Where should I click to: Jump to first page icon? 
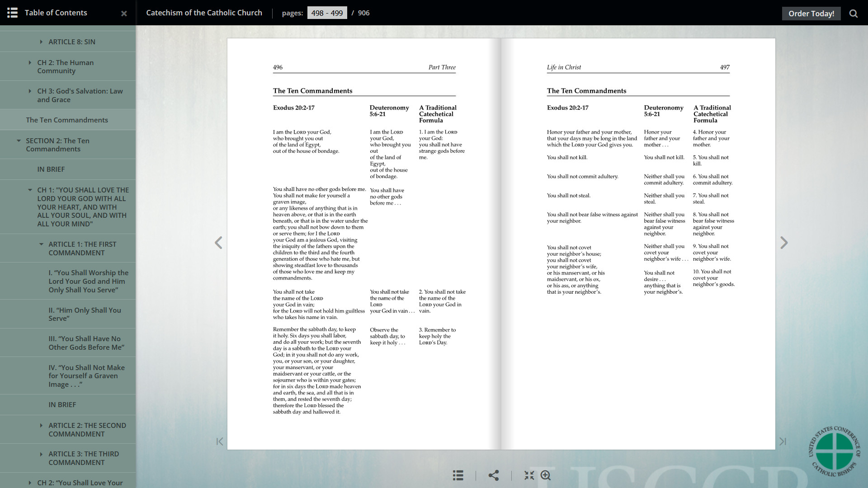220,441
